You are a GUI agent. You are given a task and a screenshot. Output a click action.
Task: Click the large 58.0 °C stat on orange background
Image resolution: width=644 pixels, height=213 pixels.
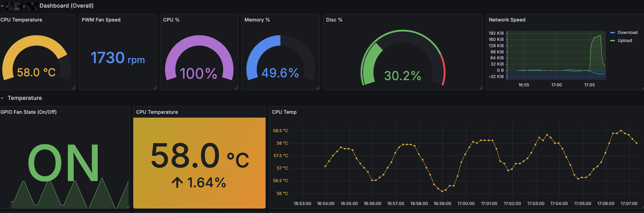click(x=200, y=156)
